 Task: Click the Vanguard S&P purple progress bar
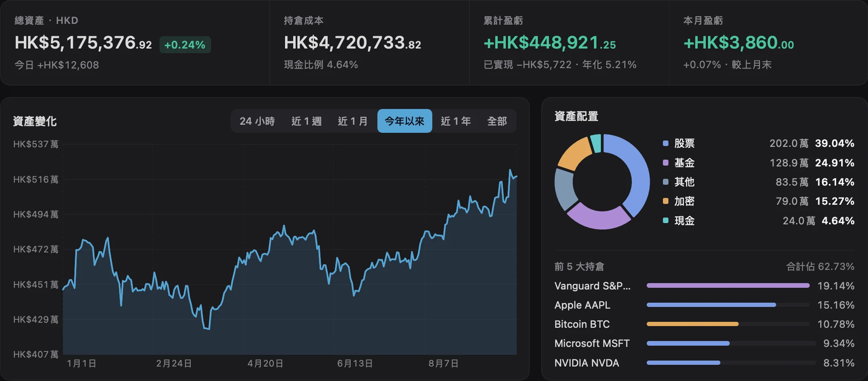[728, 286]
